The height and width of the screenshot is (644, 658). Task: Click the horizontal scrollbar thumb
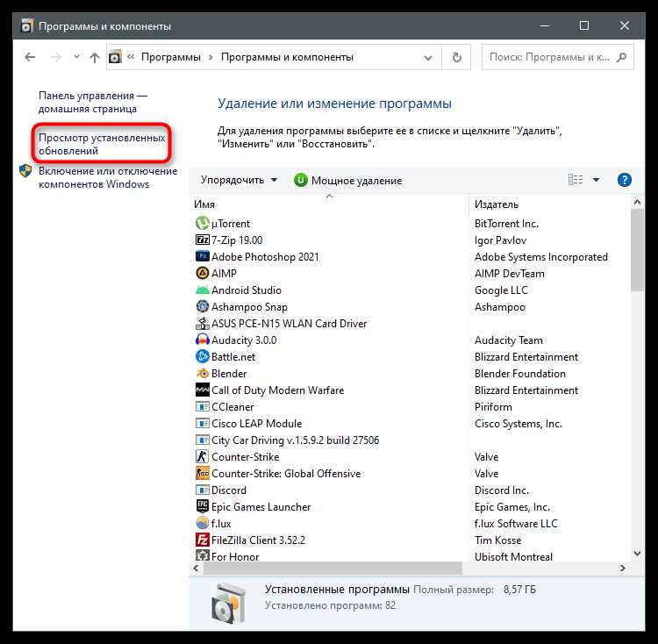point(333,568)
